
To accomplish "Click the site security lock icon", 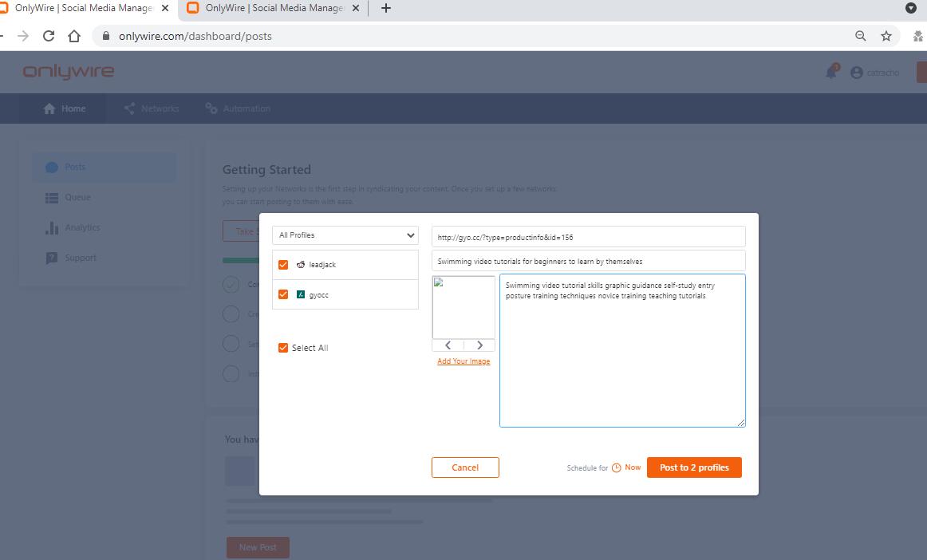I will 106,36.
